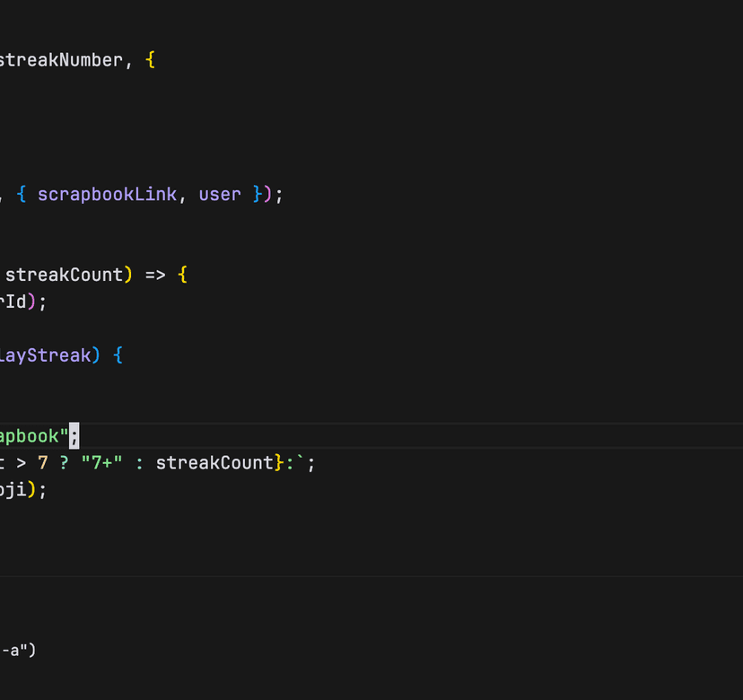Click the rId); line ending
Image resolution: width=743 pixels, height=700 pixels.
click(22, 302)
